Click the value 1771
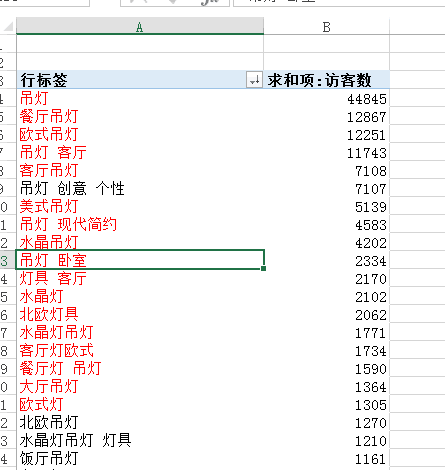Image resolution: width=445 pixels, height=470 pixels. (x=371, y=333)
